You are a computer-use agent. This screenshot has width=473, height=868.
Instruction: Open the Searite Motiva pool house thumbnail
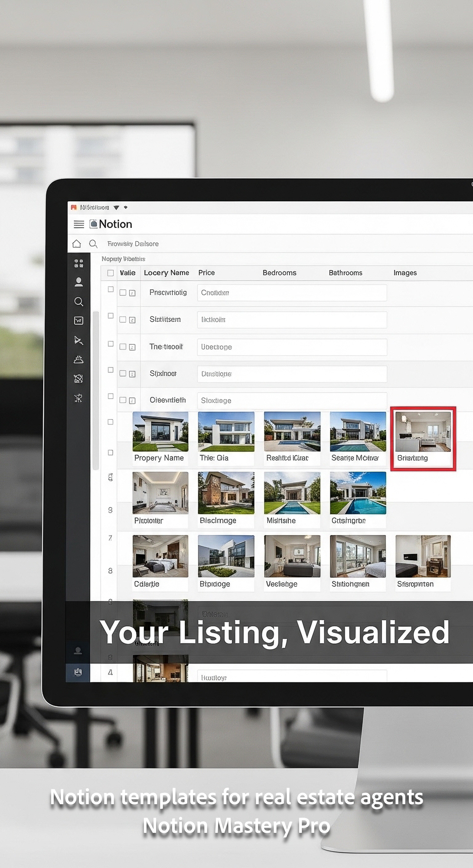(358, 432)
